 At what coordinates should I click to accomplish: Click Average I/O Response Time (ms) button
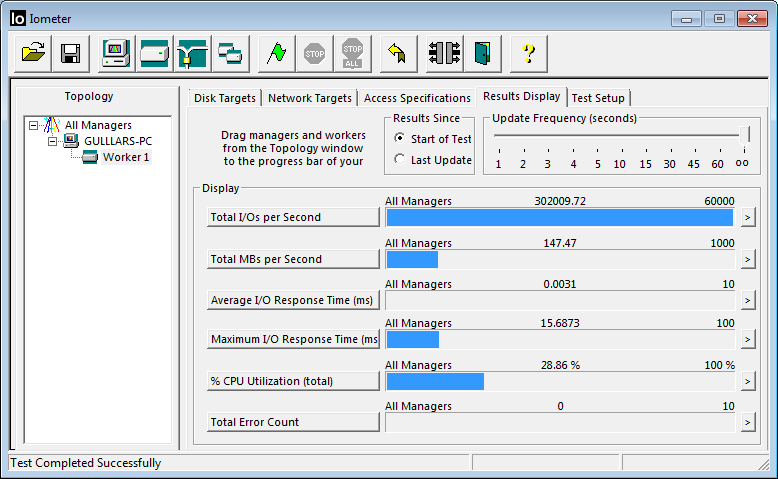tap(293, 300)
